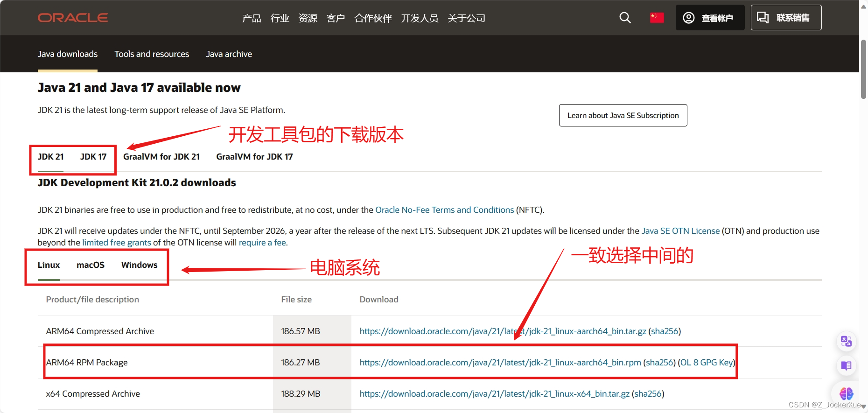The width and height of the screenshot is (868, 413).
Task: Open the search magnifier icon
Action: click(625, 18)
